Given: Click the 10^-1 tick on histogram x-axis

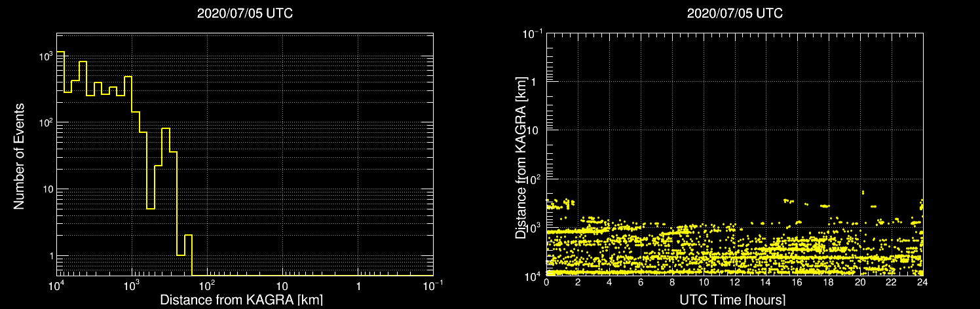Looking at the screenshot, I should [432, 284].
